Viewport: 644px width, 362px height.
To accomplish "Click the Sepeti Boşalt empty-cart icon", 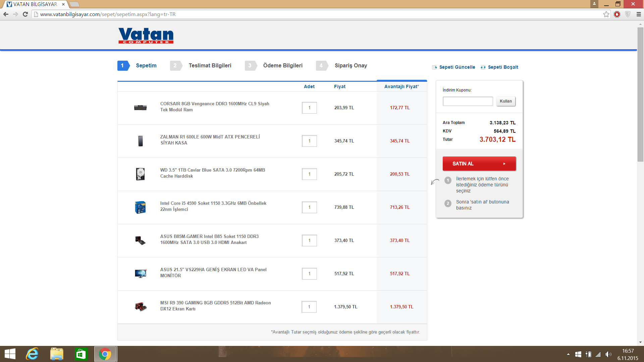I will [483, 67].
